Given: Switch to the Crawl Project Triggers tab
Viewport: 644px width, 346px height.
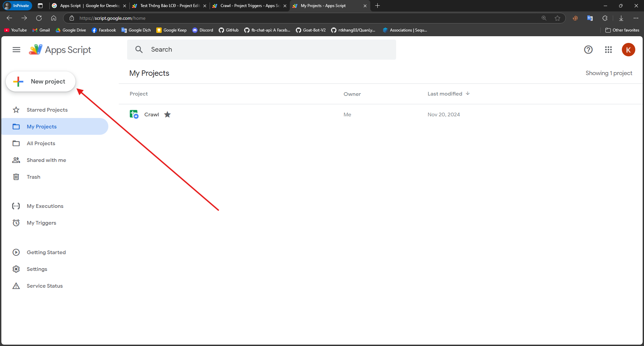Looking at the screenshot, I should point(249,6).
